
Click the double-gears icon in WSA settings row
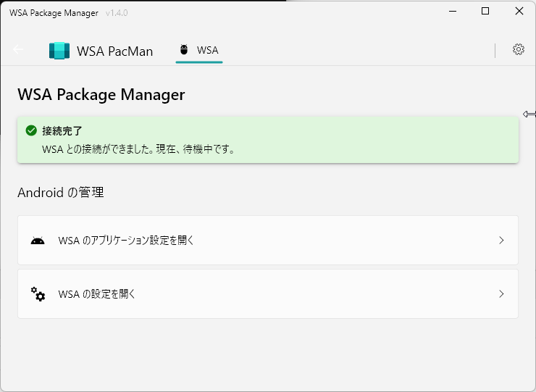point(38,294)
